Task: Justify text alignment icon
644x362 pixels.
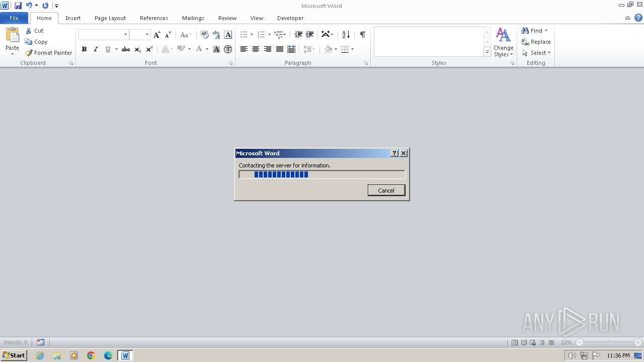Action: [280, 49]
